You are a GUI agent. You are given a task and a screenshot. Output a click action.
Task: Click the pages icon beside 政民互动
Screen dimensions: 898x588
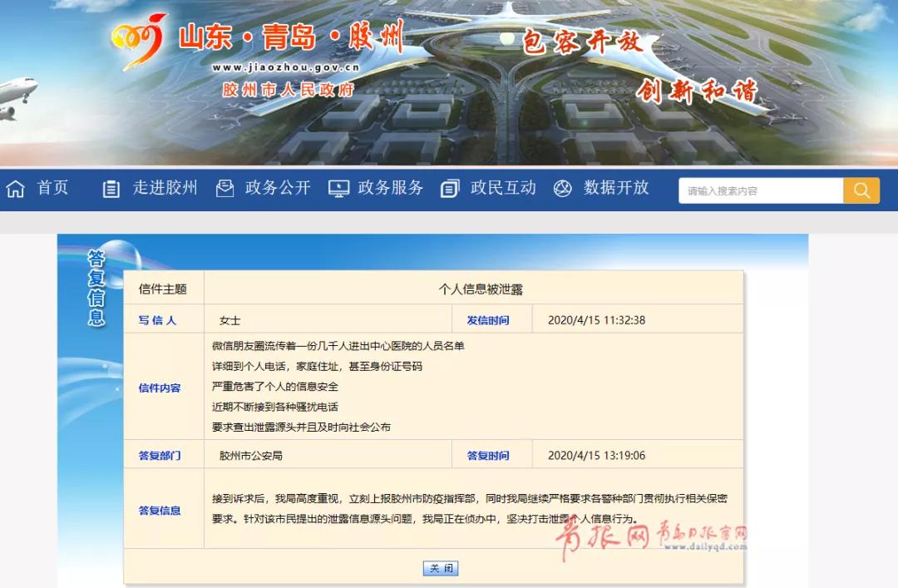450,189
